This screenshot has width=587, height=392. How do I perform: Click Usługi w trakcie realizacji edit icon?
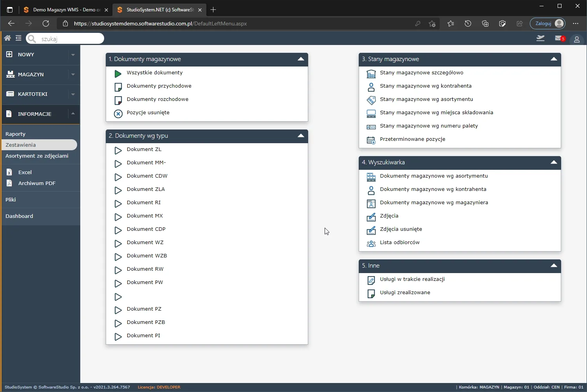tap(371, 280)
